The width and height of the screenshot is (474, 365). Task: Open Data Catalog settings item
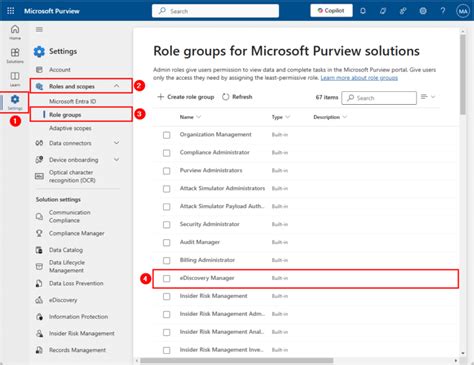66,250
